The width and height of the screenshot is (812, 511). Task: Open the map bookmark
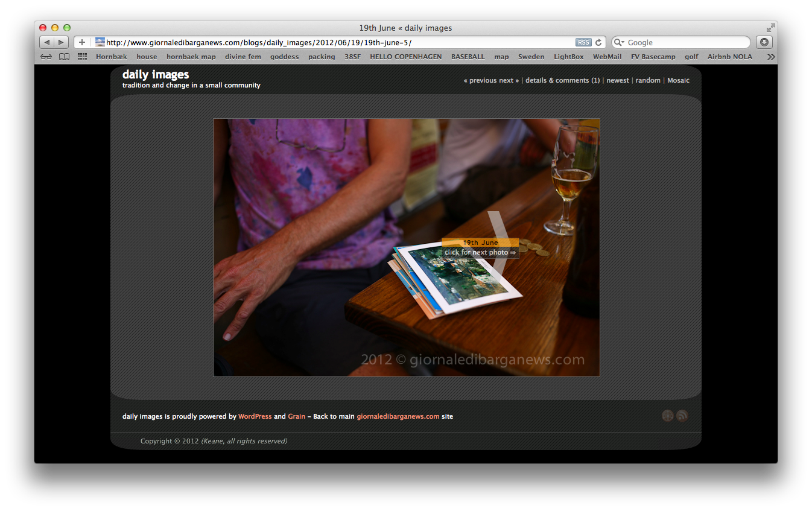coord(501,57)
